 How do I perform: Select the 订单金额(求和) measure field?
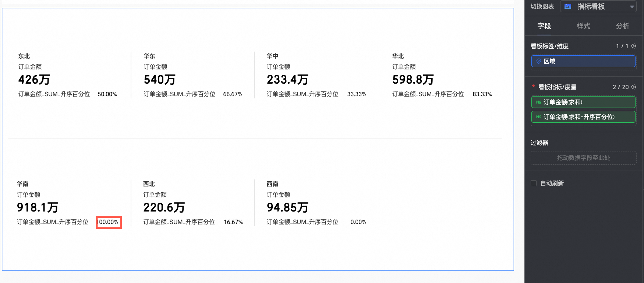(583, 102)
